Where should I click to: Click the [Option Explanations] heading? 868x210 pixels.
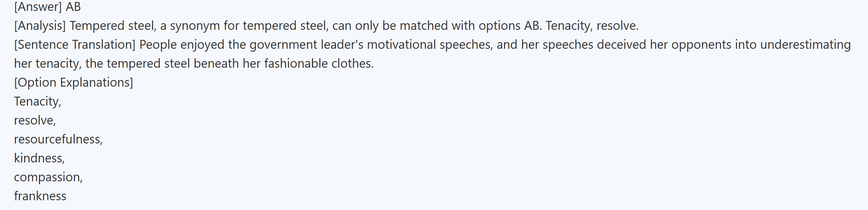pos(74,82)
